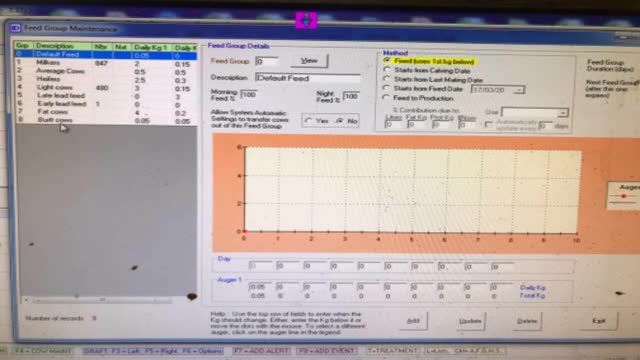Select the Average Cows row

(x=106, y=71)
